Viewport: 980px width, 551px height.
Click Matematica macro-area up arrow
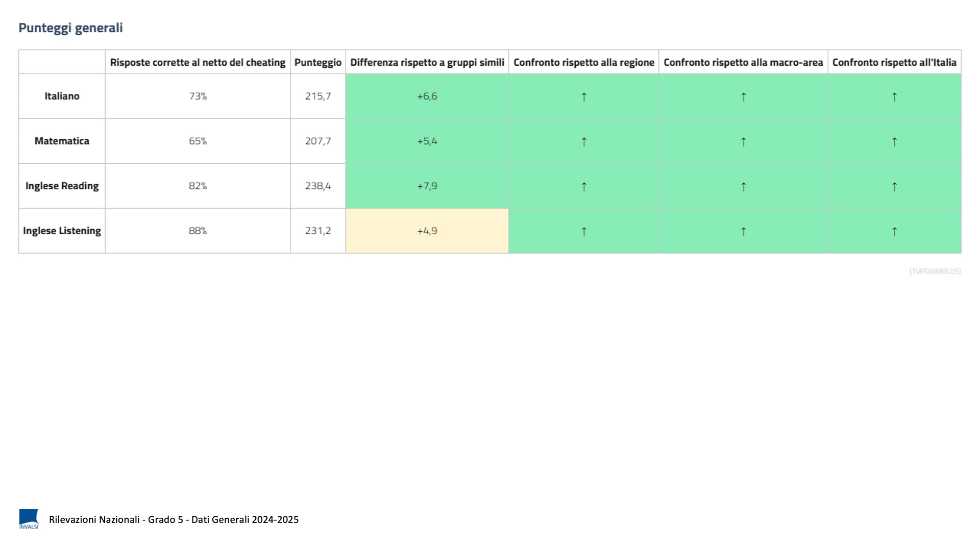(x=743, y=142)
